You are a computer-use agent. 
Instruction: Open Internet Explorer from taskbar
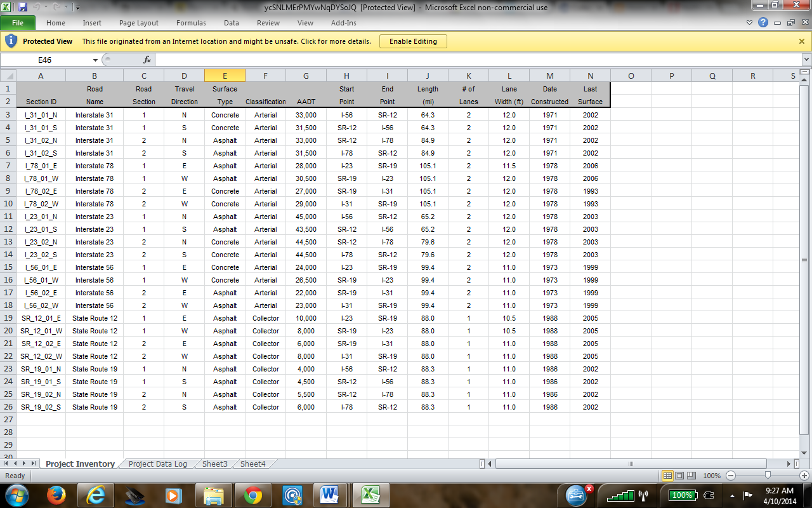96,495
